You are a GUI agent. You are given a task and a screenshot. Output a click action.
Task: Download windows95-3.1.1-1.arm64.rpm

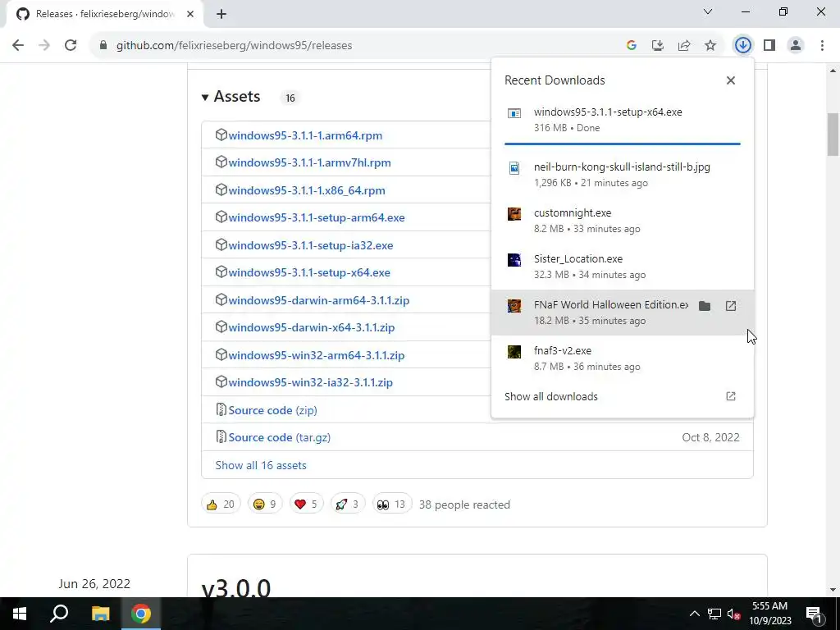(x=305, y=135)
